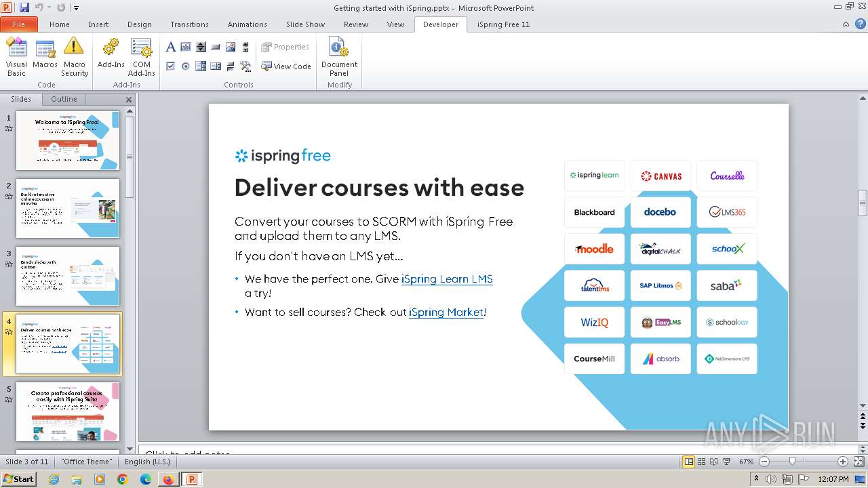This screenshot has width=868, height=488.
Task: Switch to the Design ribbon tab
Action: tap(140, 24)
